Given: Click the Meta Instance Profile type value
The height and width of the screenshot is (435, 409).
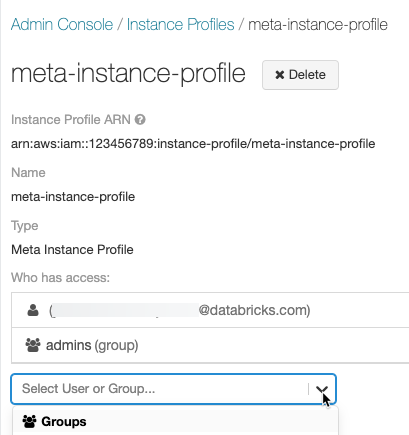Looking at the screenshot, I should (x=72, y=249).
